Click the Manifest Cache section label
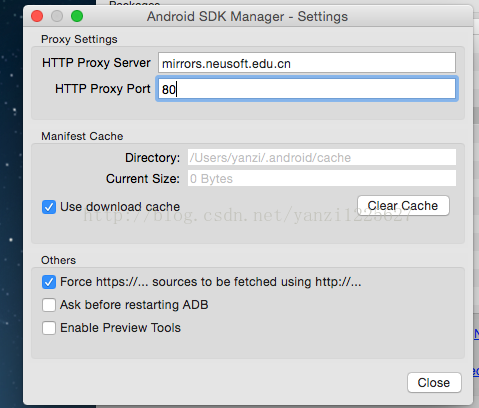 [82, 136]
